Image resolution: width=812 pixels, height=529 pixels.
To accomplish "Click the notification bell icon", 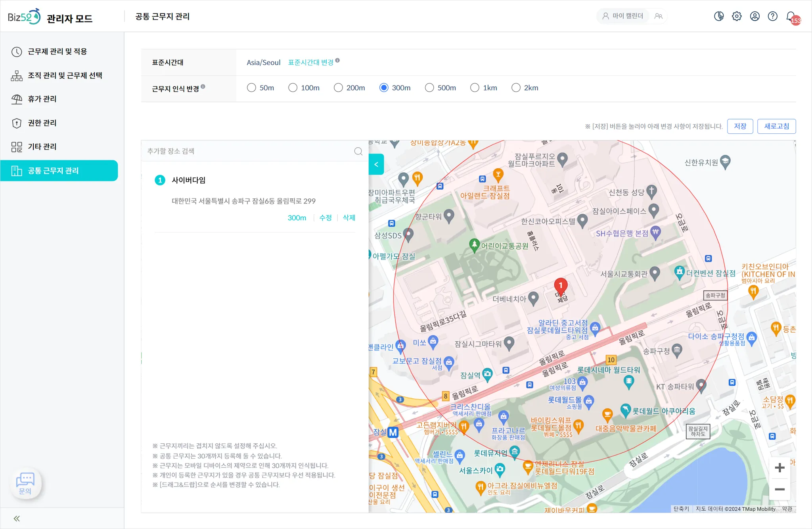I will point(791,16).
